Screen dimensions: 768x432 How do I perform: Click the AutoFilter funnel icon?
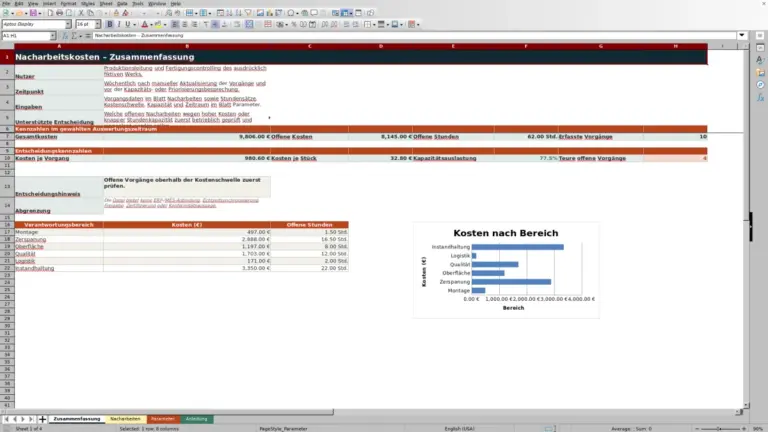pyautogui.click(x=248, y=13)
